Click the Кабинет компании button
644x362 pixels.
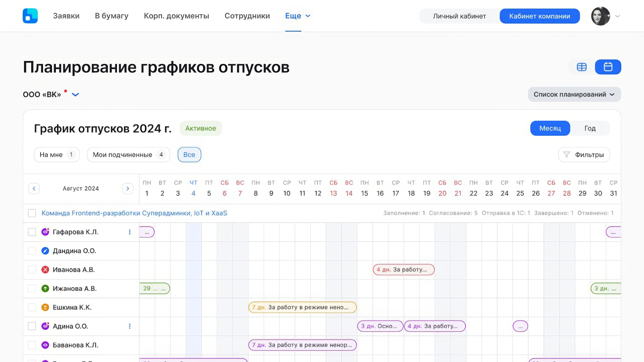(x=539, y=16)
